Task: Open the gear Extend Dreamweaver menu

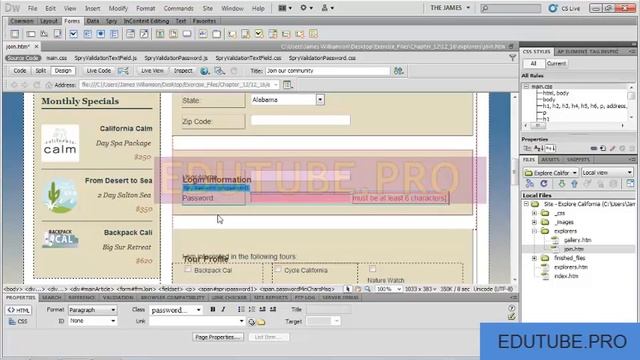Action: [307, 8]
